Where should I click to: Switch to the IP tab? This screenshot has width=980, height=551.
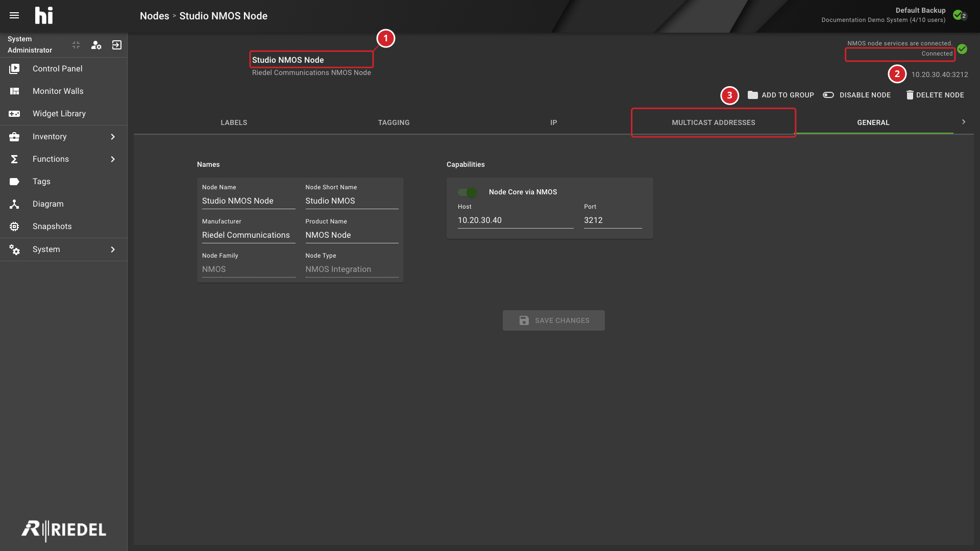tap(553, 122)
